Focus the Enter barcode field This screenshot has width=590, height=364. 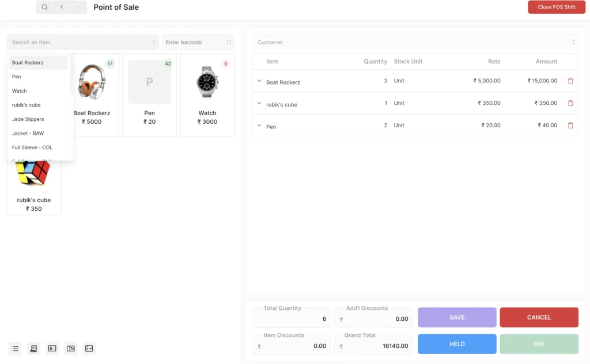click(x=198, y=42)
